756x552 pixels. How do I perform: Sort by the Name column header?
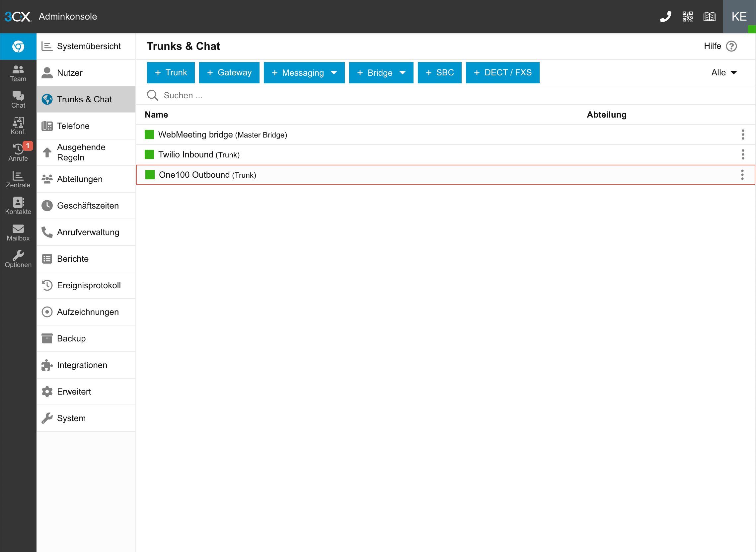coord(156,115)
